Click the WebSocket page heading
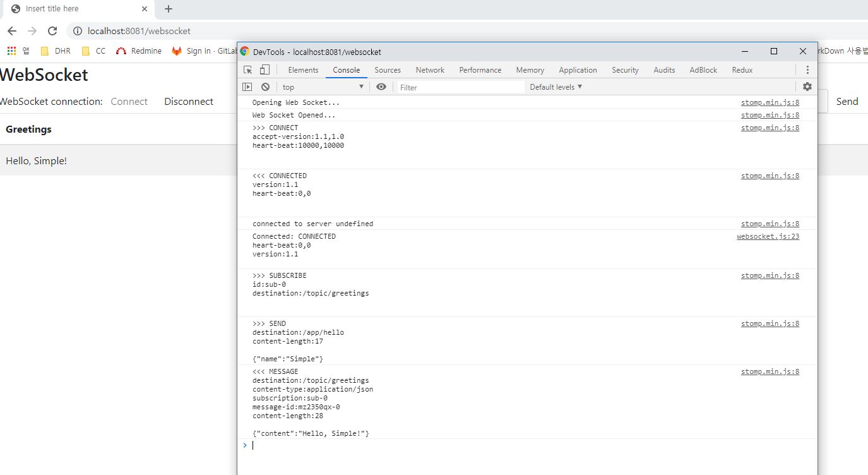 point(44,75)
